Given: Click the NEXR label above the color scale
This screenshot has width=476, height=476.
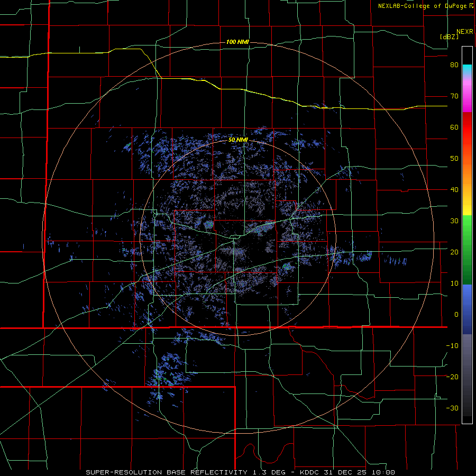Looking at the screenshot, I should [x=464, y=32].
